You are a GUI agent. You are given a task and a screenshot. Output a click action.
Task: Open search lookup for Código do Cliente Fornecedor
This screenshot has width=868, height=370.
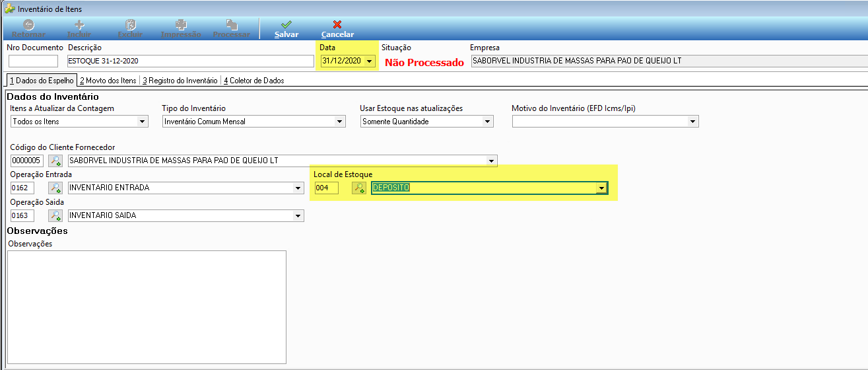(55, 161)
